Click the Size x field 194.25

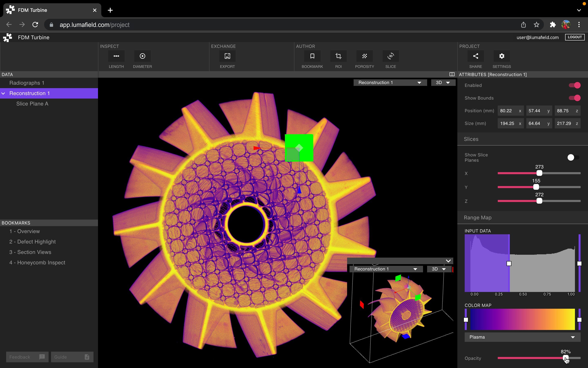(x=510, y=123)
